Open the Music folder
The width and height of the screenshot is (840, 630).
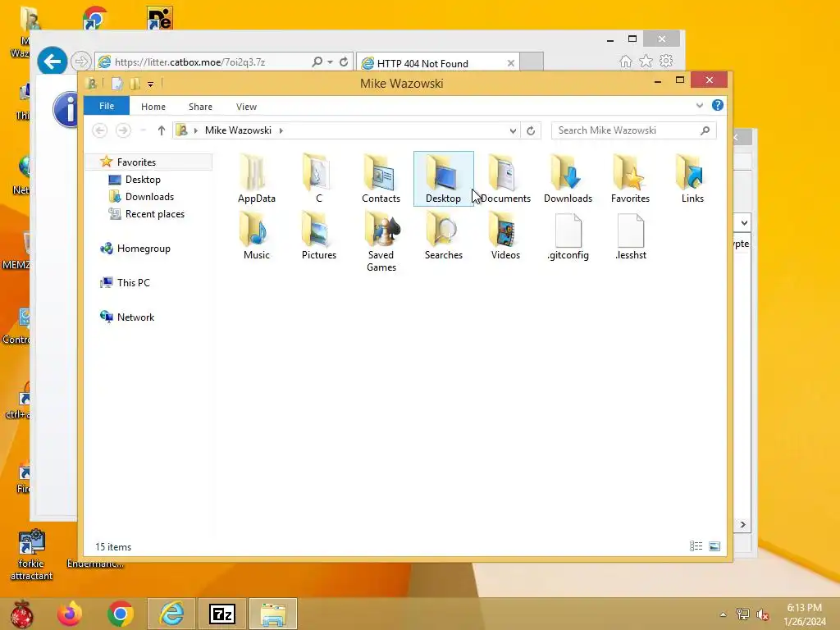pyautogui.click(x=257, y=235)
